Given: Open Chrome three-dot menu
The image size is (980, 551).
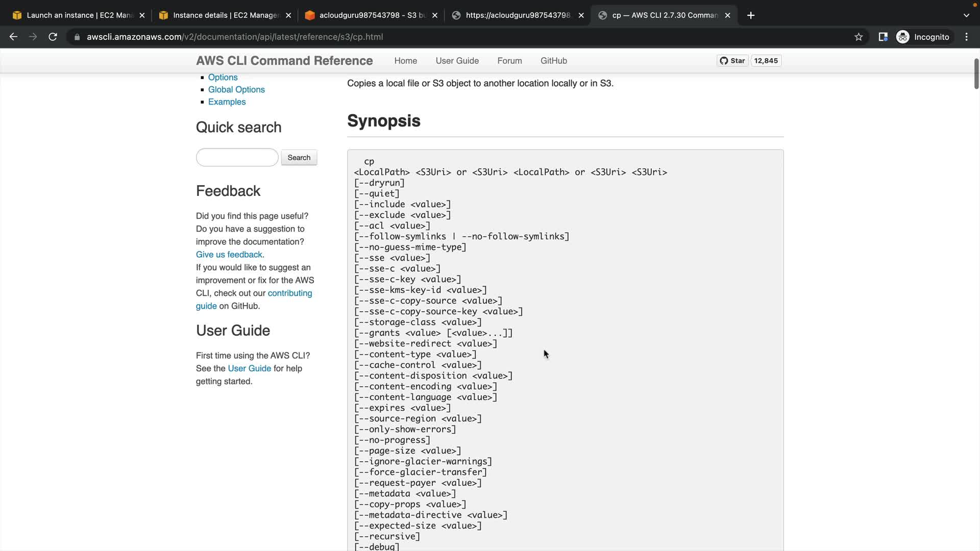Looking at the screenshot, I should click(x=966, y=37).
